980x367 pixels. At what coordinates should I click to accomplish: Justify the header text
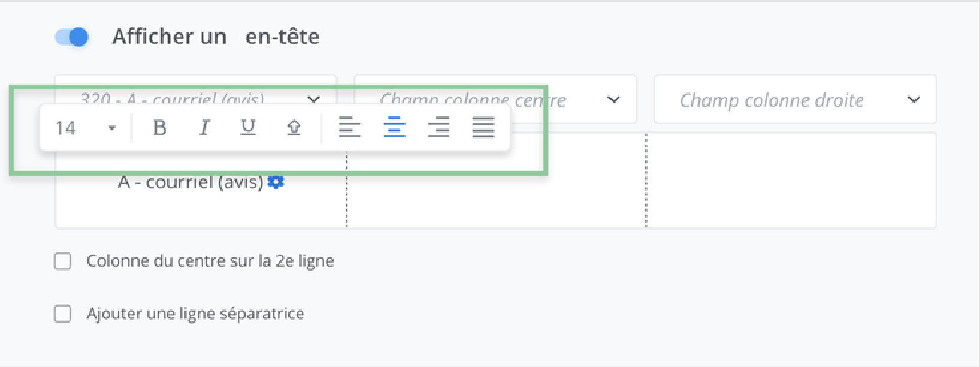pos(483,128)
